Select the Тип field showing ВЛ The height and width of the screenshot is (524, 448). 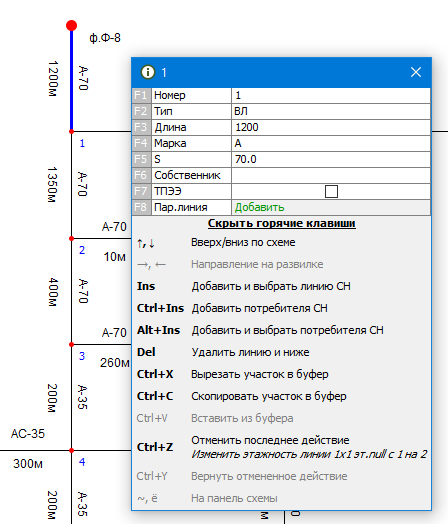[331, 111]
